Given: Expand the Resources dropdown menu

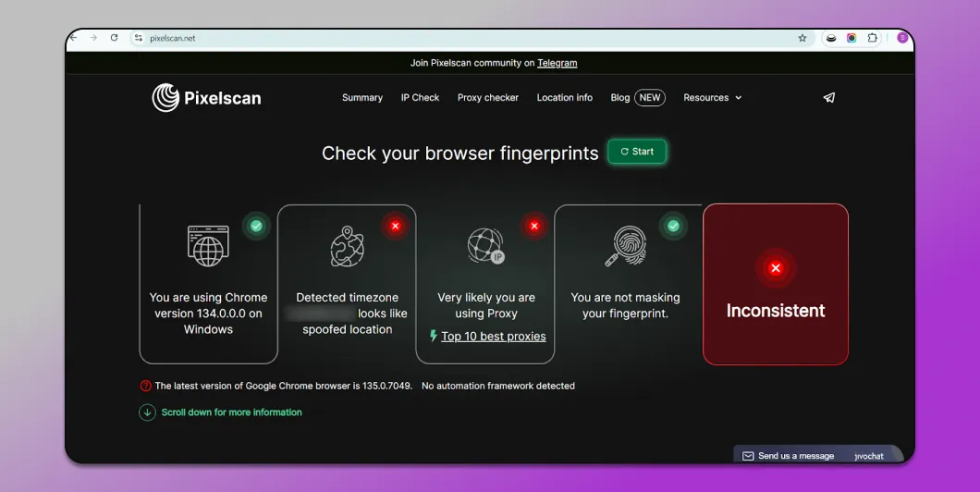Looking at the screenshot, I should 712,98.
